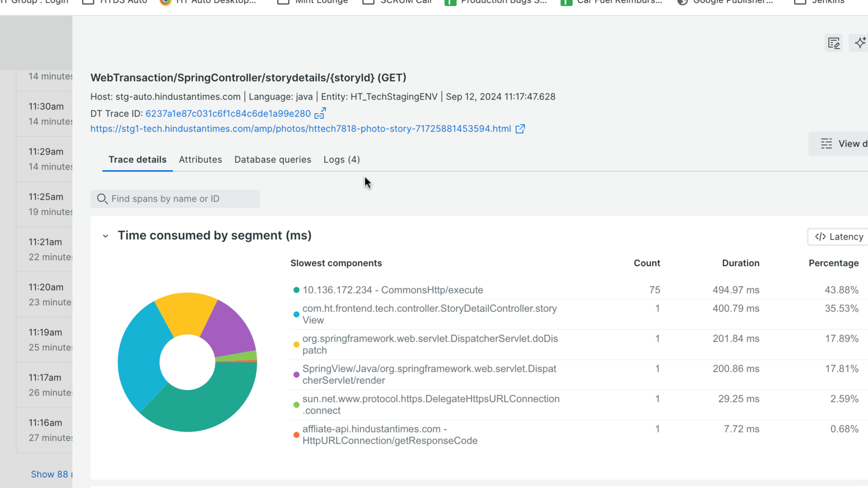Click the list icon on the View button
Screen dimensions: 868x488
coord(826,144)
